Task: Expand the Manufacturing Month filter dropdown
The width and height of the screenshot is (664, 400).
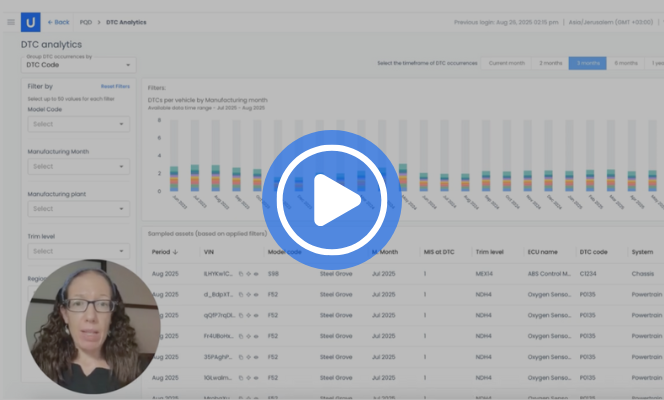Action: (x=78, y=166)
